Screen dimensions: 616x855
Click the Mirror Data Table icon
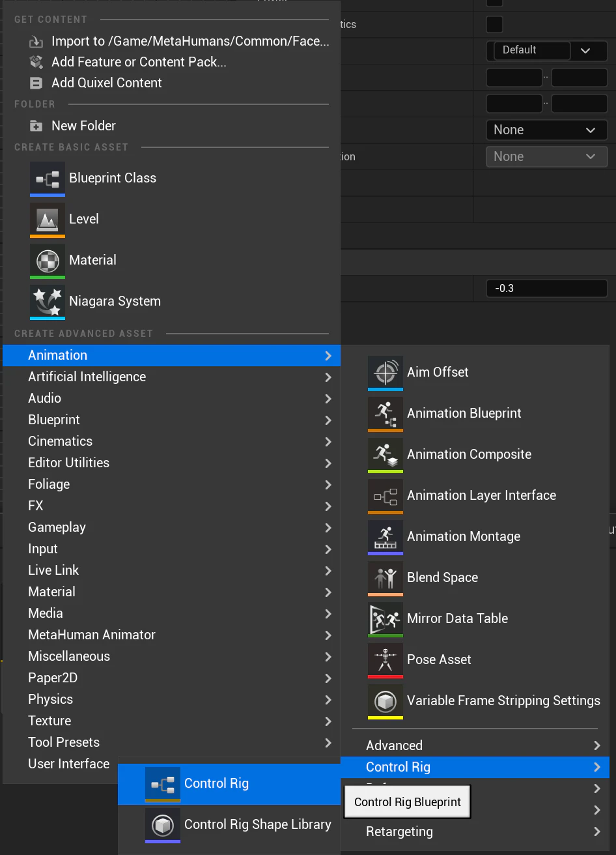(385, 619)
